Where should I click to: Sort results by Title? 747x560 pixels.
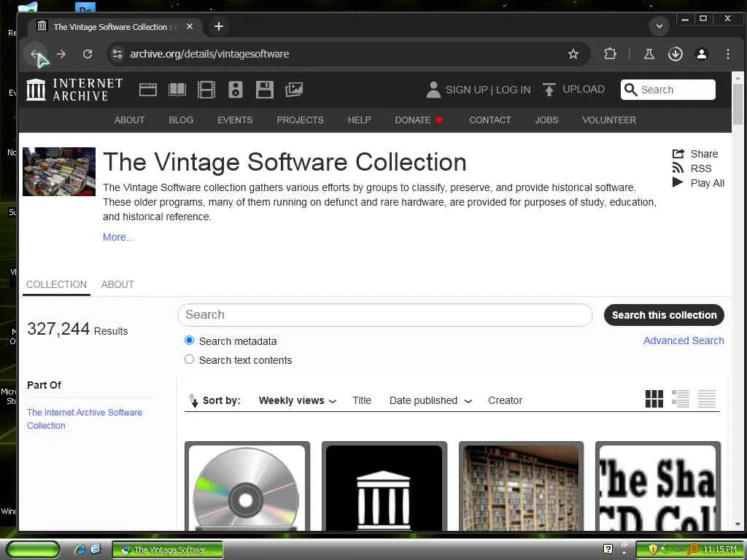click(x=362, y=400)
